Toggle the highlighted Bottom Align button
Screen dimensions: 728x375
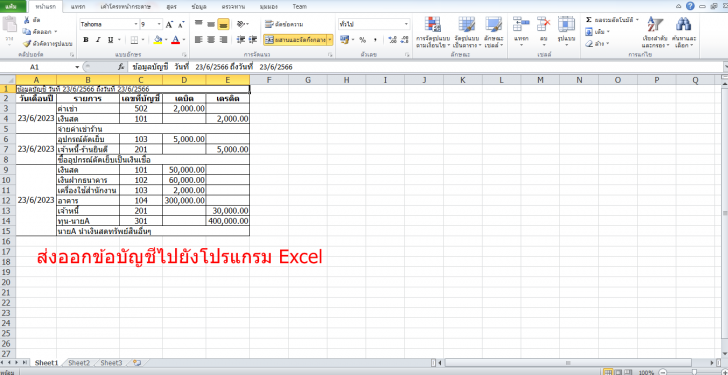(x=223, y=24)
